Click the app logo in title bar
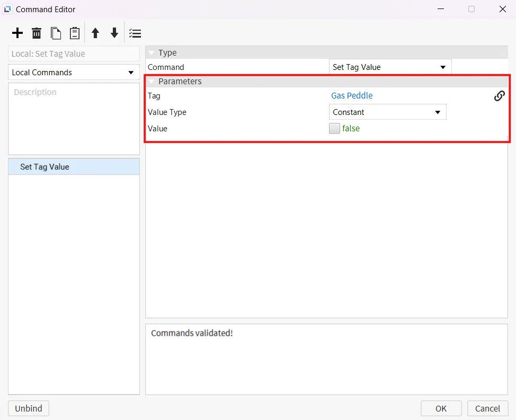516x420 pixels. (x=7, y=9)
